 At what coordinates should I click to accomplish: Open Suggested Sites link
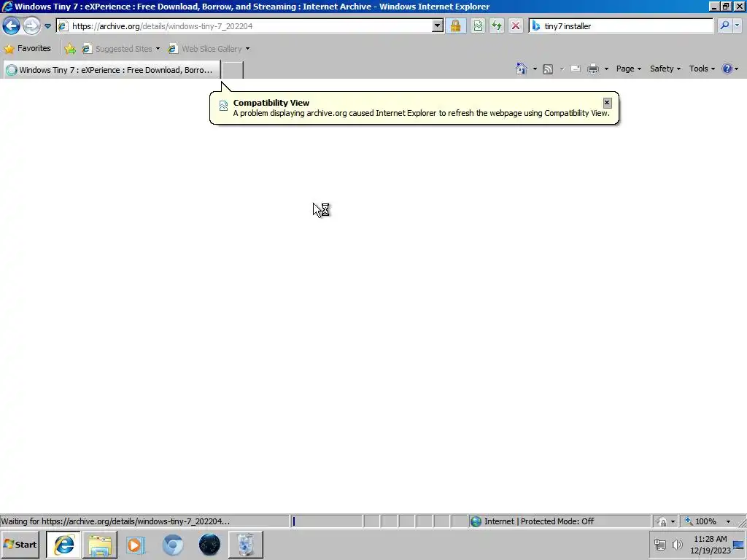point(117,49)
